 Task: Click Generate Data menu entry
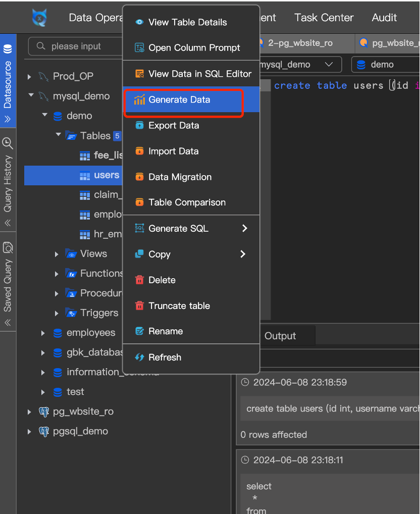click(191, 99)
